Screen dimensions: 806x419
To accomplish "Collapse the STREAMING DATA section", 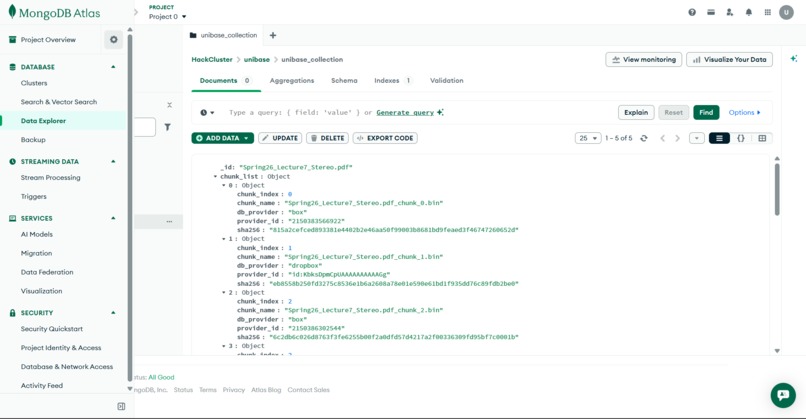I will 113,161.
